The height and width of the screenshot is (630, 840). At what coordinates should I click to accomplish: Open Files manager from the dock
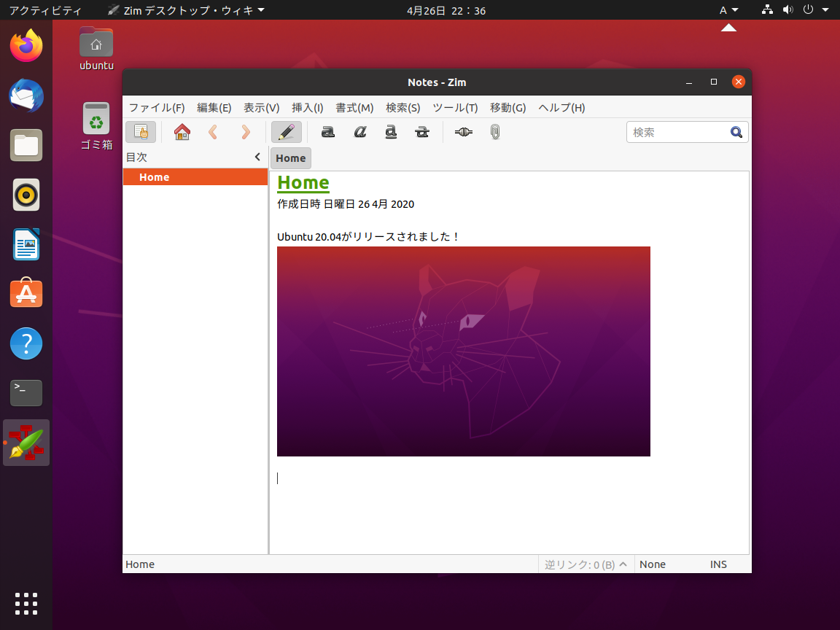tap(26, 145)
